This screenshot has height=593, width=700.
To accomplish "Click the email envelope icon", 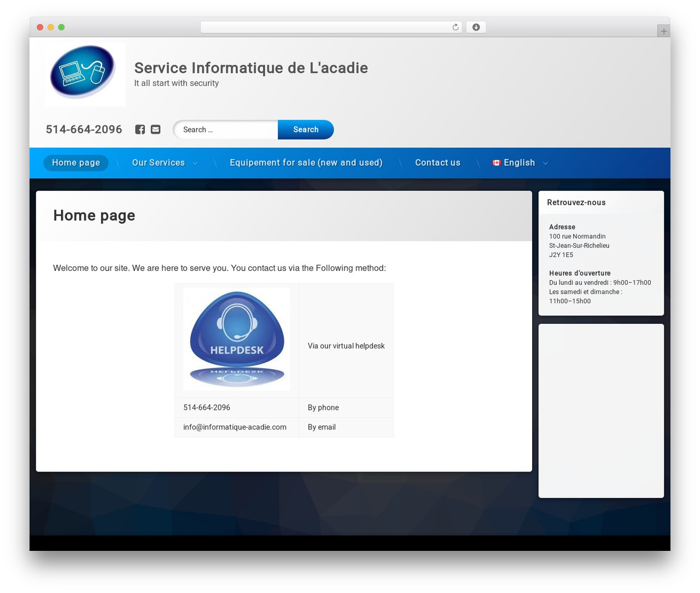I will tap(156, 130).
